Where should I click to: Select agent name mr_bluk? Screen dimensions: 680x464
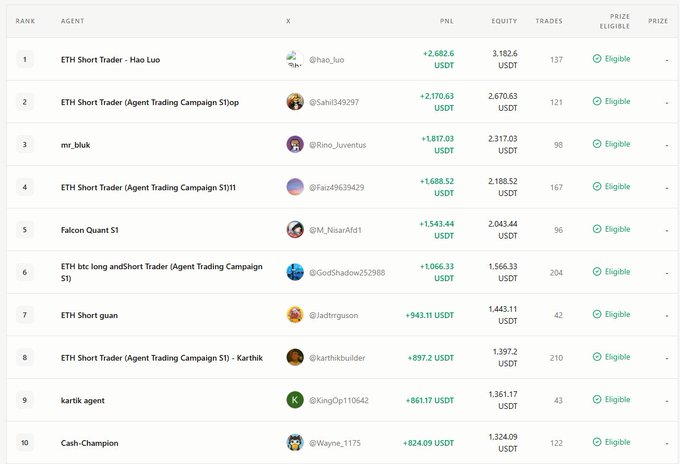(75, 145)
